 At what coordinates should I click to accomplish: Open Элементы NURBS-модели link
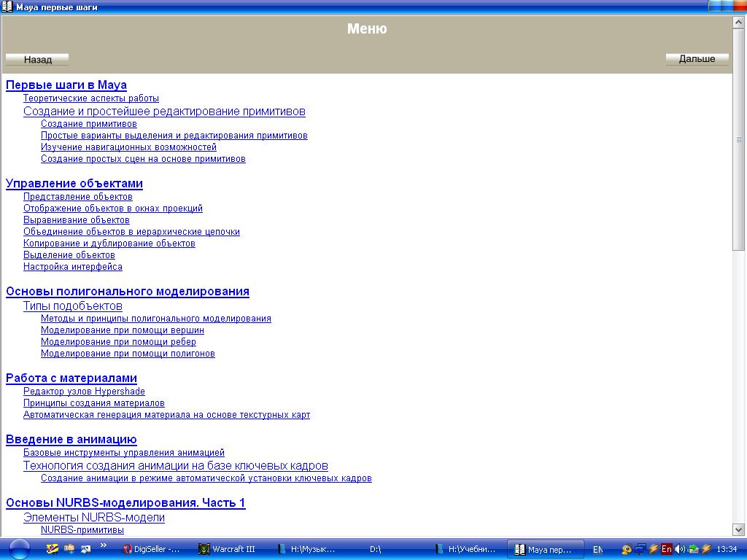click(94, 517)
